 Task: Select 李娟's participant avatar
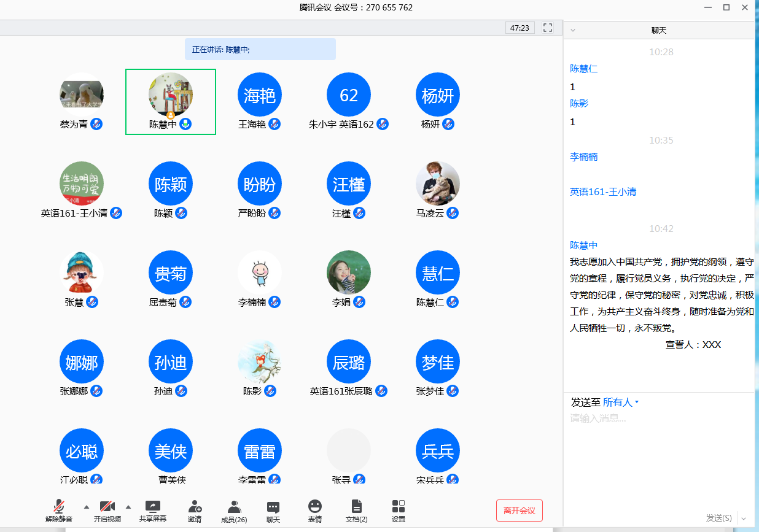(349, 272)
